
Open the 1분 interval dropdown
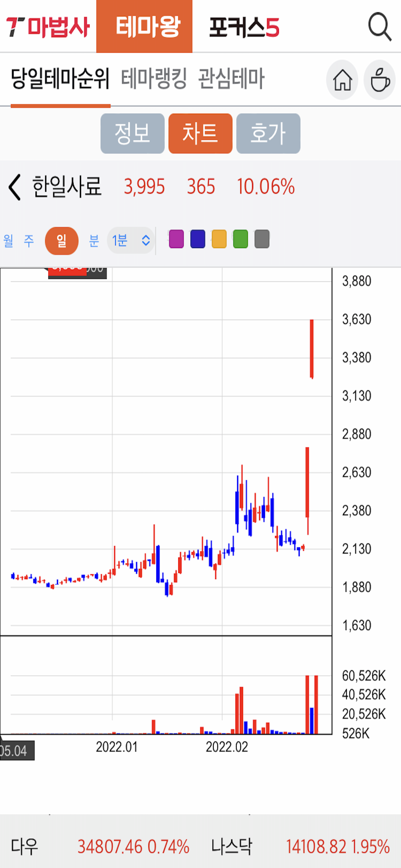[131, 241]
